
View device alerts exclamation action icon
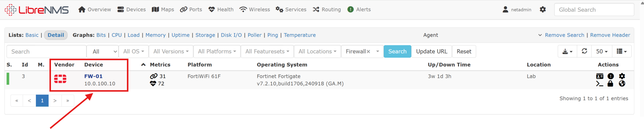[611, 76]
